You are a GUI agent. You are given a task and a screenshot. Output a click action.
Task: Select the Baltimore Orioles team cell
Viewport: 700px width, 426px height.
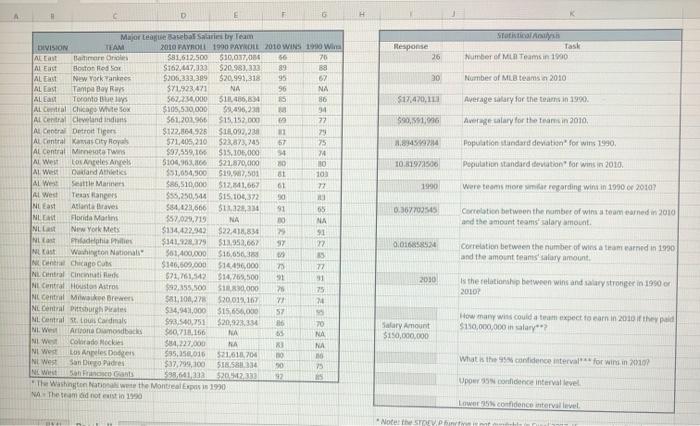pyautogui.click(x=114, y=58)
